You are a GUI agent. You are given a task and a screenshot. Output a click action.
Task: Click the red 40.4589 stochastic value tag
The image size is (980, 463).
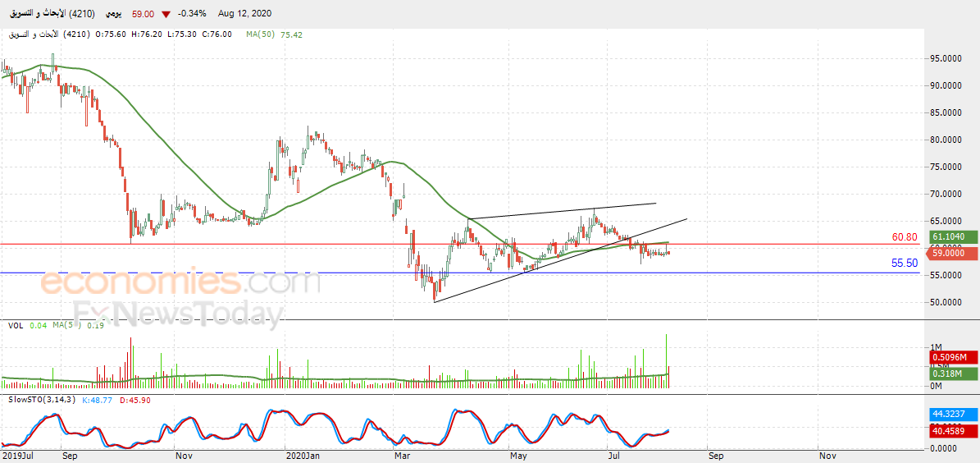951,431
